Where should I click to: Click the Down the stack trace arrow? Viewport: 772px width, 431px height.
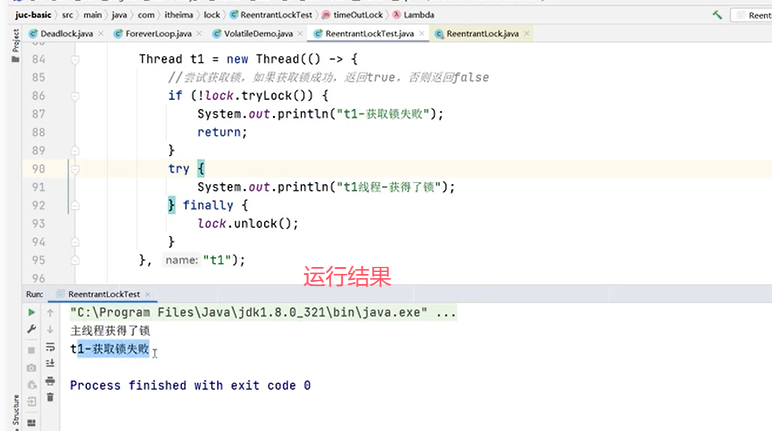pyautogui.click(x=50, y=330)
